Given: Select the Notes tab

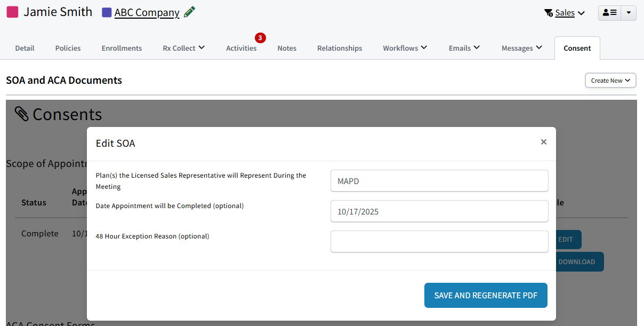Looking at the screenshot, I should coord(287,47).
